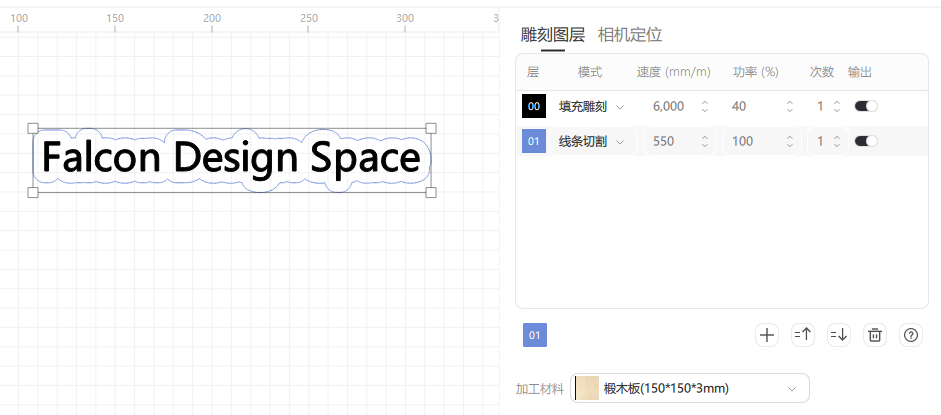Click the 椴木板 wood color swatch
Image resolution: width=941 pixels, height=415 pixels.
point(587,388)
